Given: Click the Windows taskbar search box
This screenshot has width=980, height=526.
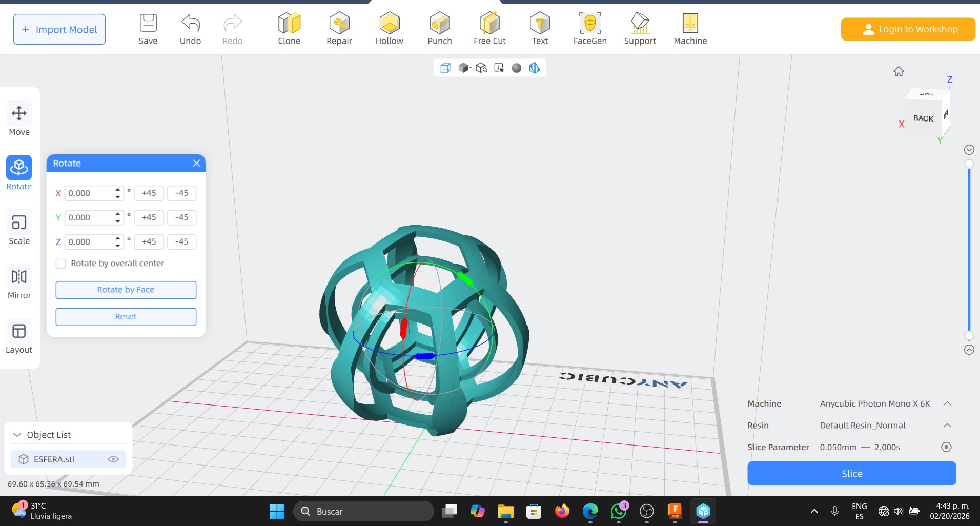Looking at the screenshot, I should tap(363, 511).
